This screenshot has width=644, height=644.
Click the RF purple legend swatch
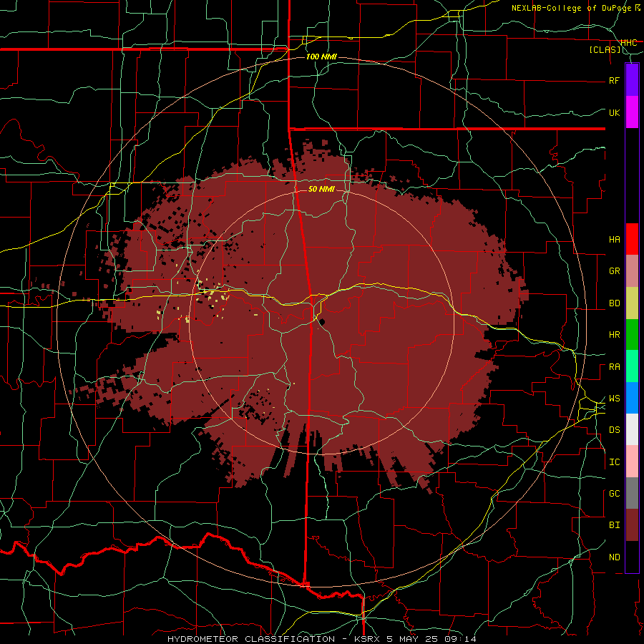tap(632, 80)
